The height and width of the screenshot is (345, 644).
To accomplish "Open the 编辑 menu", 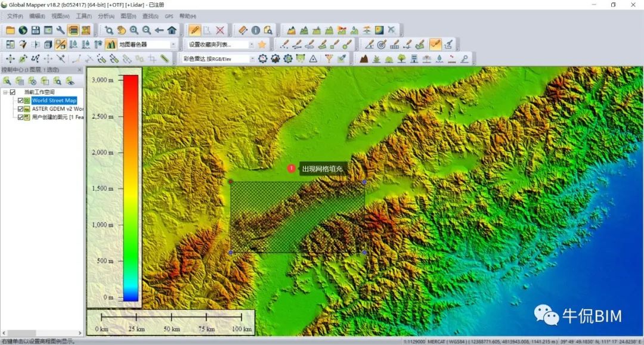I will coord(37,16).
